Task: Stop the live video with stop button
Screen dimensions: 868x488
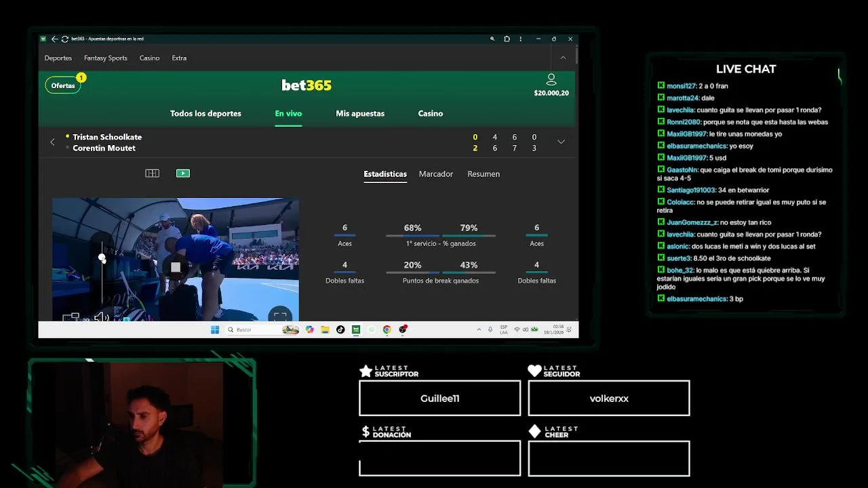Action: 176,267
